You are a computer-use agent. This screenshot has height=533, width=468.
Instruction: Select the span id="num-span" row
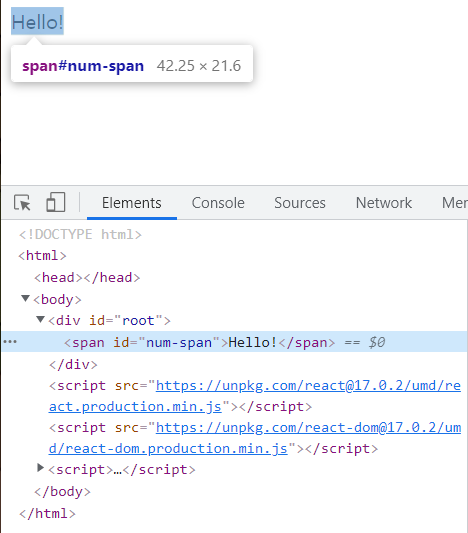coord(234,342)
